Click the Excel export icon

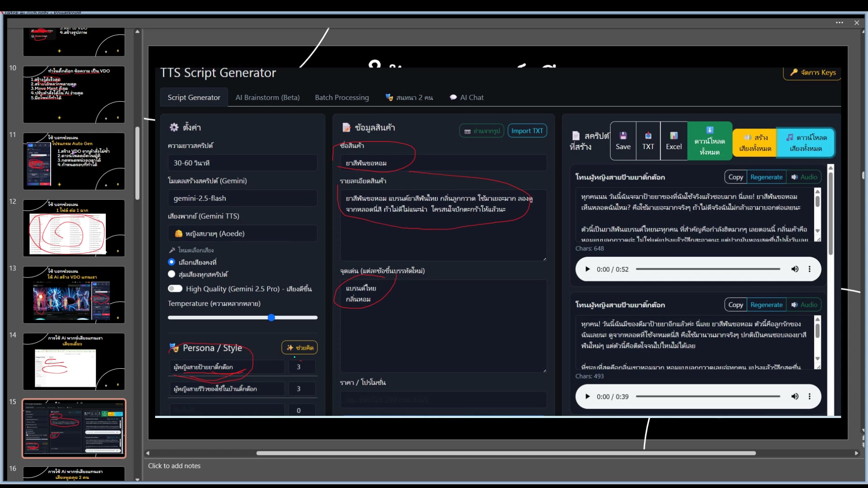(x=674, y=141)
